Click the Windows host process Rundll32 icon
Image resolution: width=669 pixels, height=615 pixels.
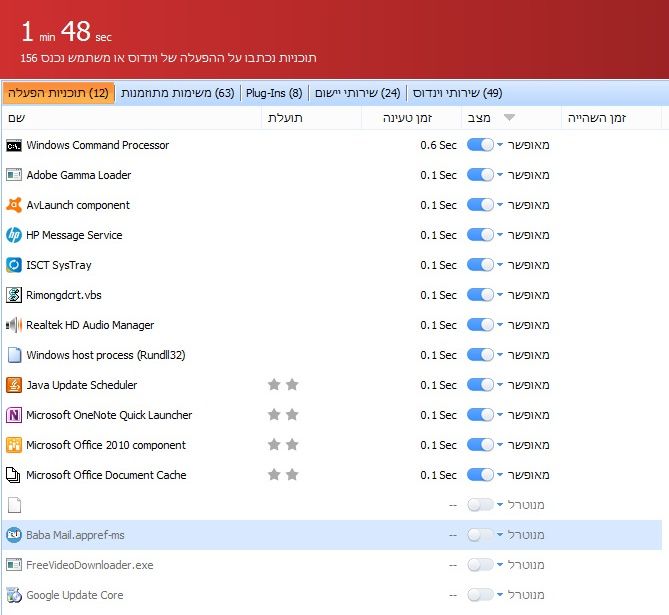click(x=14, y=355)
